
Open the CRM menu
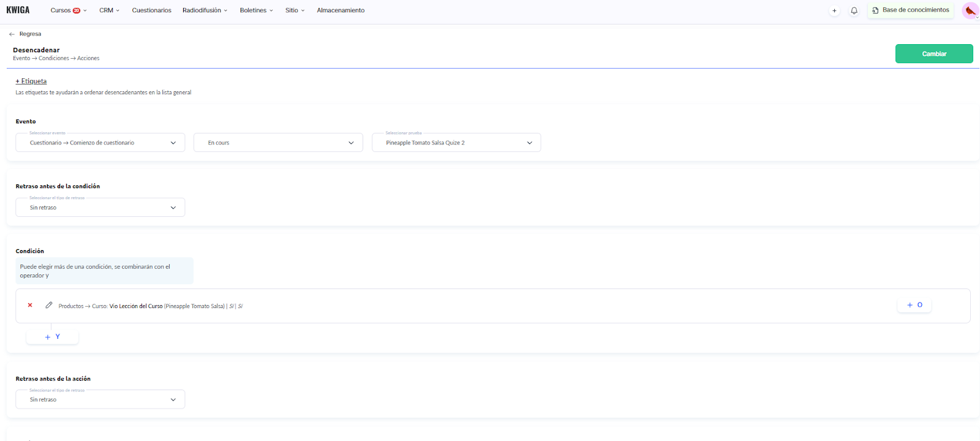coord(109,10)
